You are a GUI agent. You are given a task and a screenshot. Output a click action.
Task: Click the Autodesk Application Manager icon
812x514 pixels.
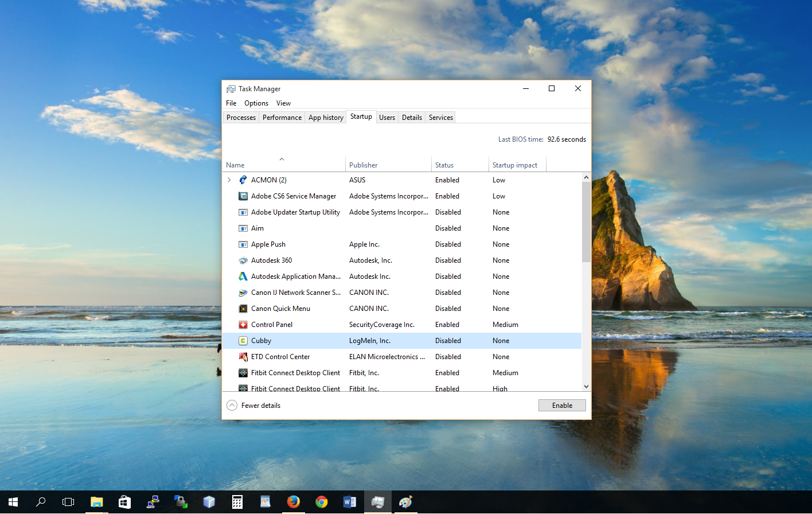243,276
